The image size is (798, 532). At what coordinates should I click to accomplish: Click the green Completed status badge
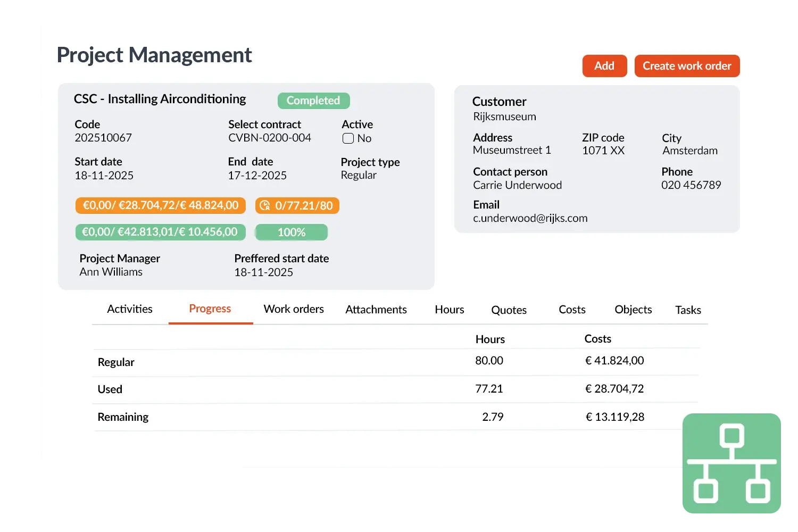click(x=313, y=101)
